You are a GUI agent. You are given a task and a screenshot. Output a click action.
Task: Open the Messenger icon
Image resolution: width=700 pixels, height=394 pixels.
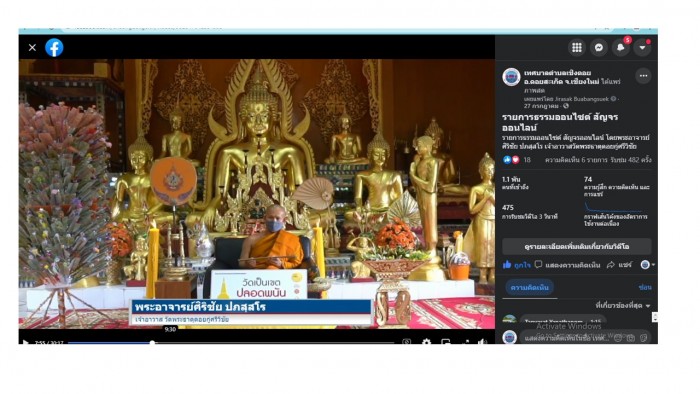click(x=599, y=47)
